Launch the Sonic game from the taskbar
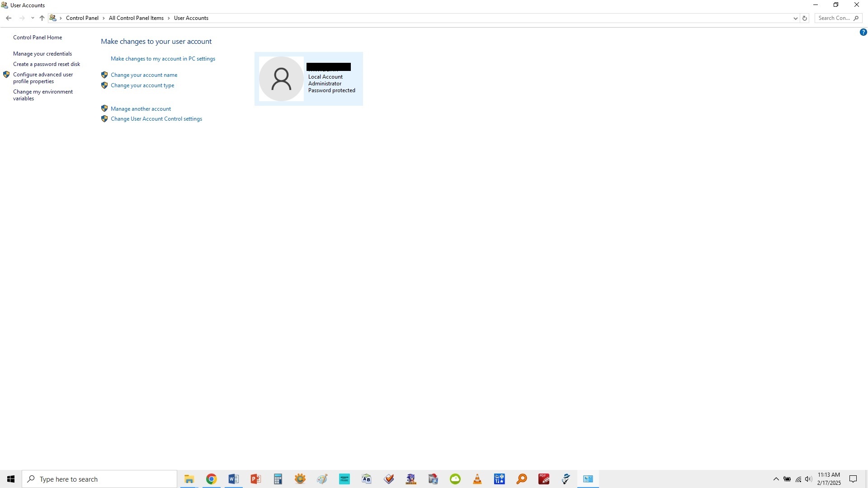Screen dimensions: 868x488 click(x=410, y=479)
